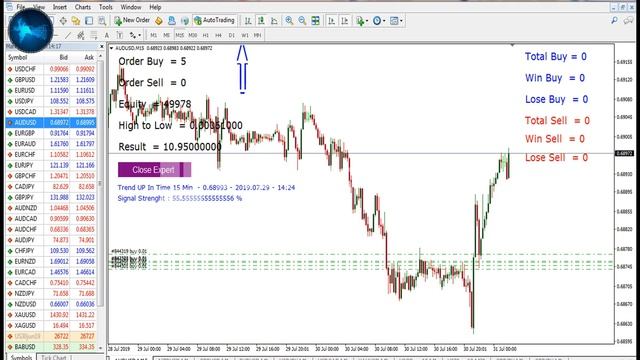Select the text tool labeled A

[107, 36]
